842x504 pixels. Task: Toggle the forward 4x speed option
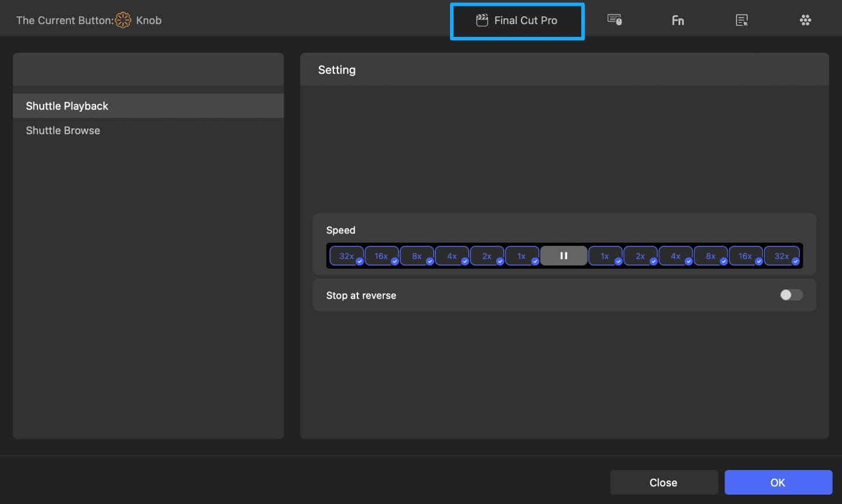tap(676, 256)
